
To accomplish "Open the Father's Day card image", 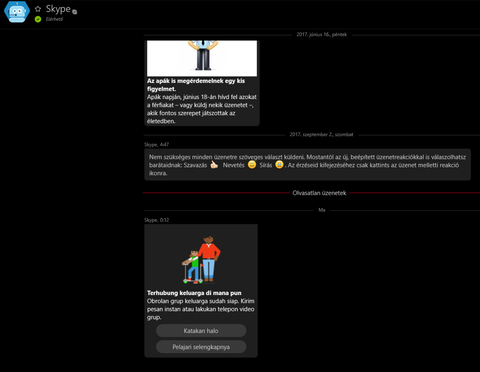I will [202, 58].
